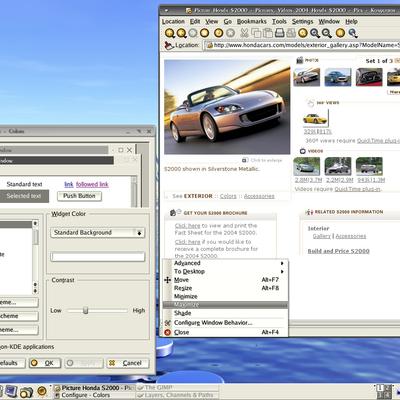Click Selected text preview in Colors dialog
Screen dimensions: 400x400
24,196
